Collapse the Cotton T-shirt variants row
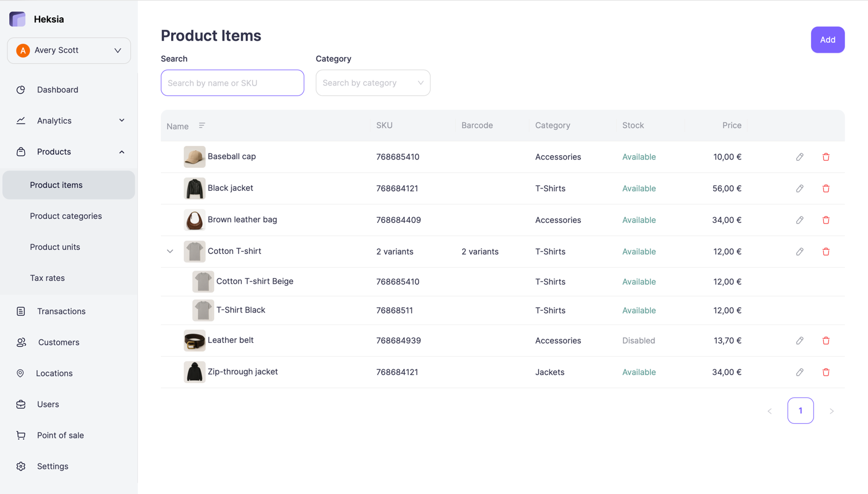The image size is (868, 494). (170, 252)
